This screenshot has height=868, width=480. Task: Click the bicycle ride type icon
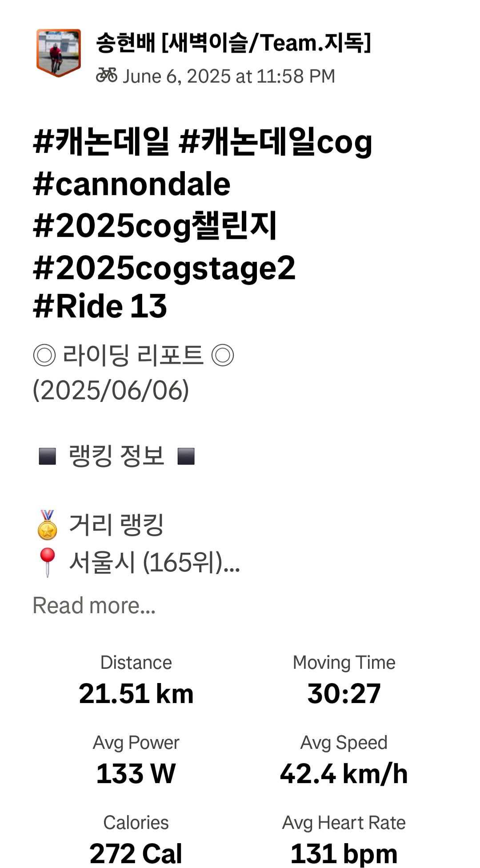pos(107,76)
